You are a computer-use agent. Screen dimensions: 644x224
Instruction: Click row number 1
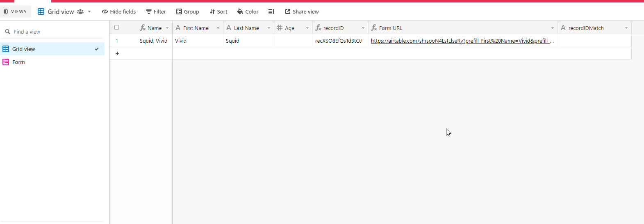point(117,41)
